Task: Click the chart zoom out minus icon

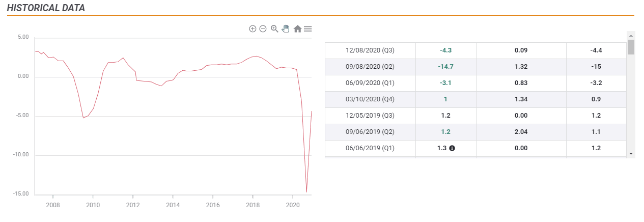Action: (x=263, y=29)
